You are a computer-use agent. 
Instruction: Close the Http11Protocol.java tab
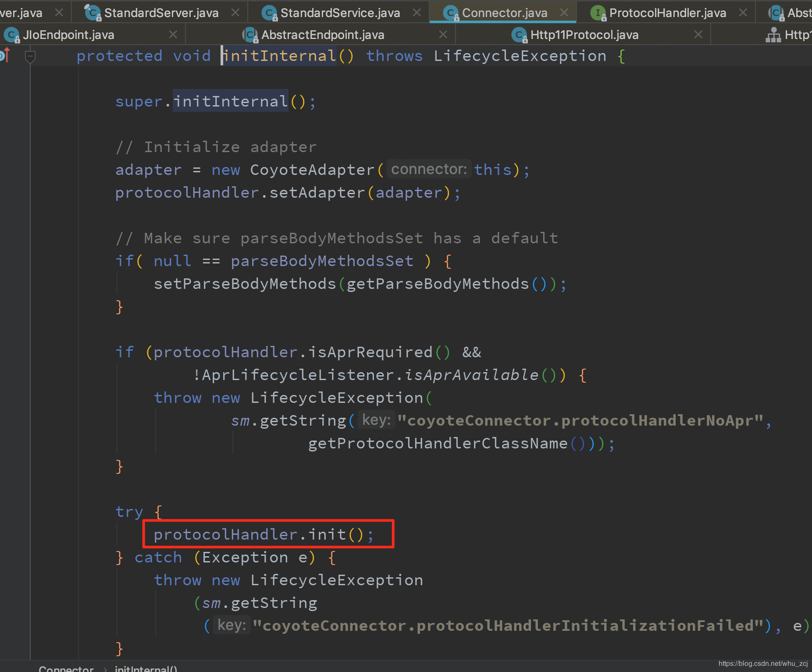click(x=698, y=34)
